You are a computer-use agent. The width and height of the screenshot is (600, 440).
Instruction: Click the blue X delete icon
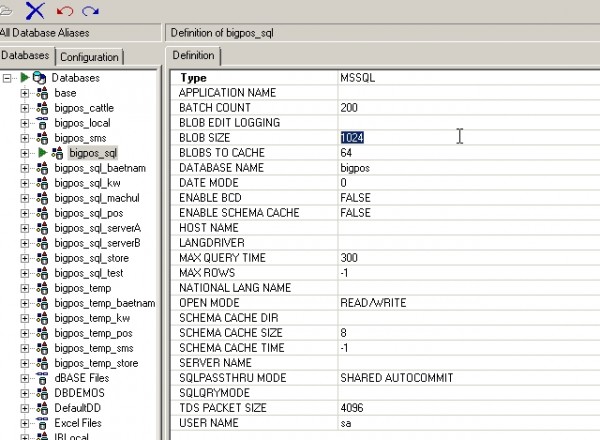click(36, 10)
